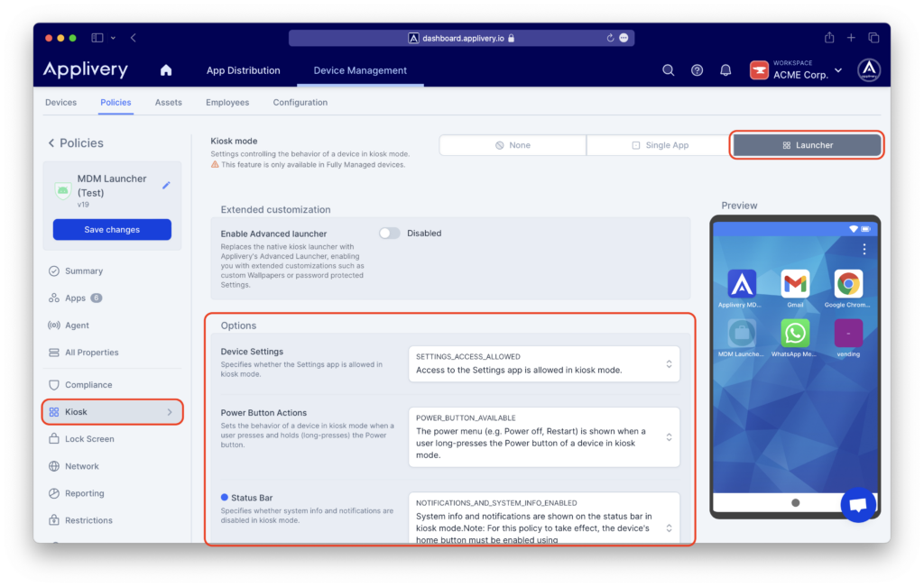The image size is (924, 587).
Task: Tap the WhatsApp icon in preview
Action: (795, 334)
